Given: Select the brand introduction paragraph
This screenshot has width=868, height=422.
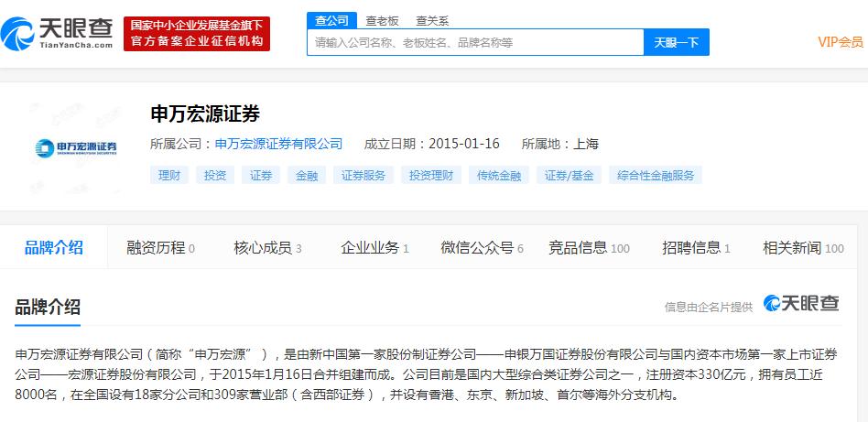Looking at the screenshot, I should [x=427, y=375].
